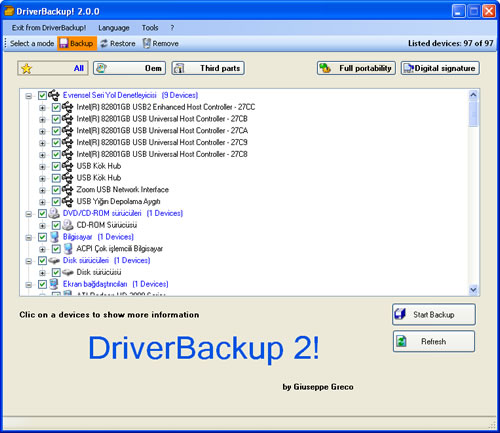Collapse the Disk sürücüleri category node
The height and width of the screenshot is (433, 500).
29,261
